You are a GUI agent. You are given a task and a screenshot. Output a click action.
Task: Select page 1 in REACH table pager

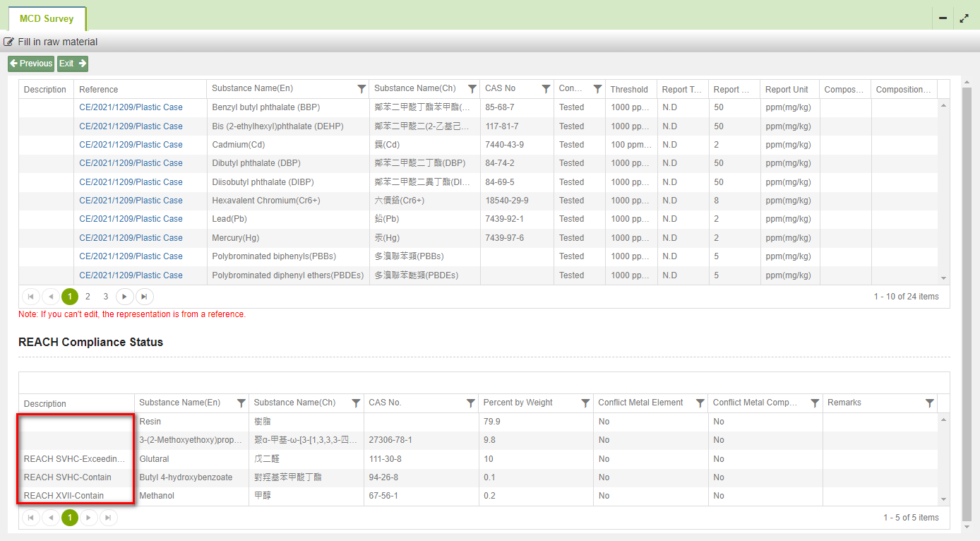[x=69, y=518]
